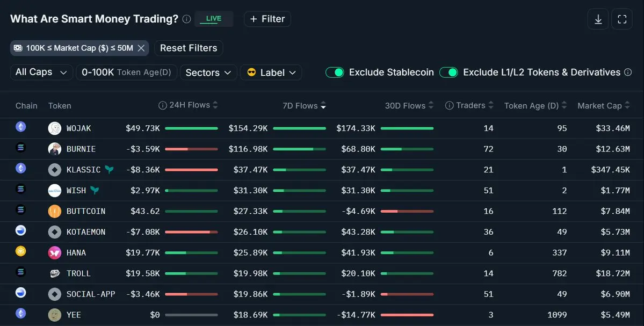Open fullscreen view of the table
Image resolution: width=644 pixels, height=326 pixels.
pos(622,19)
